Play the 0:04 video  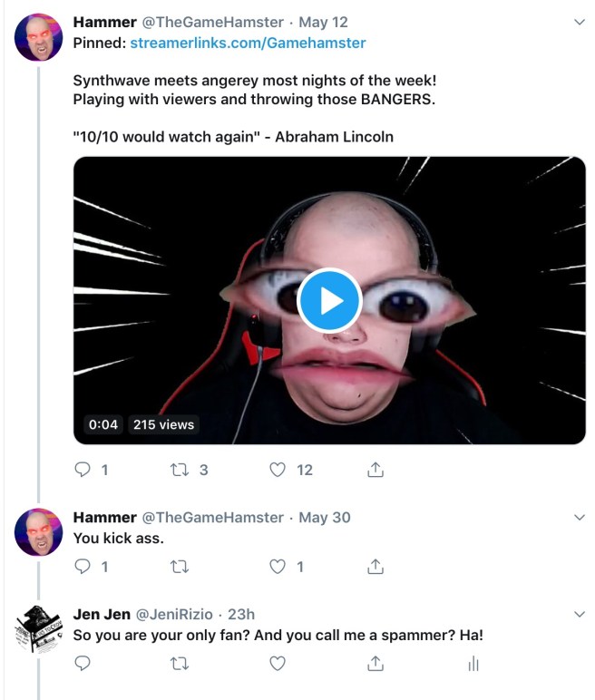[x=329, y=300]
